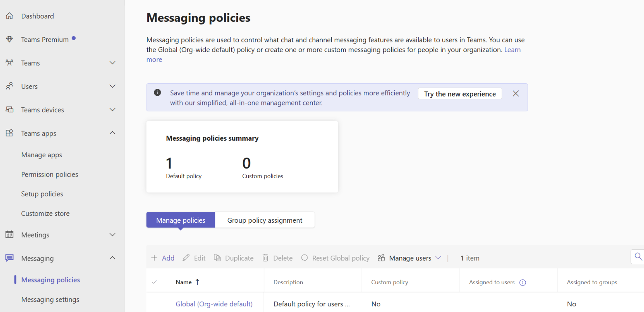Viewport: 644px width, 312px height.
Task: Click the 'Custom policies' summary count
Action: click(246, 163)
